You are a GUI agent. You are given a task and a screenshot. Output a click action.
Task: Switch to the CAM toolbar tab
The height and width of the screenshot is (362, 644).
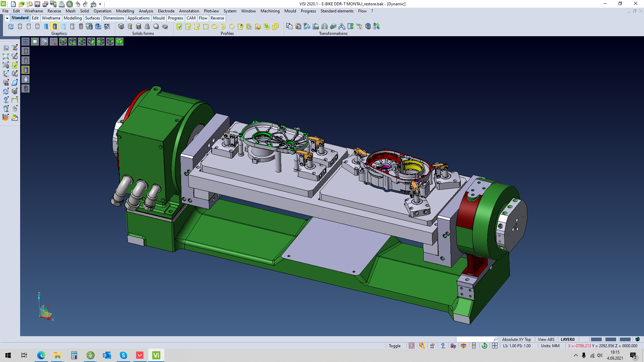pyautogui.click(x=191, y=18)
